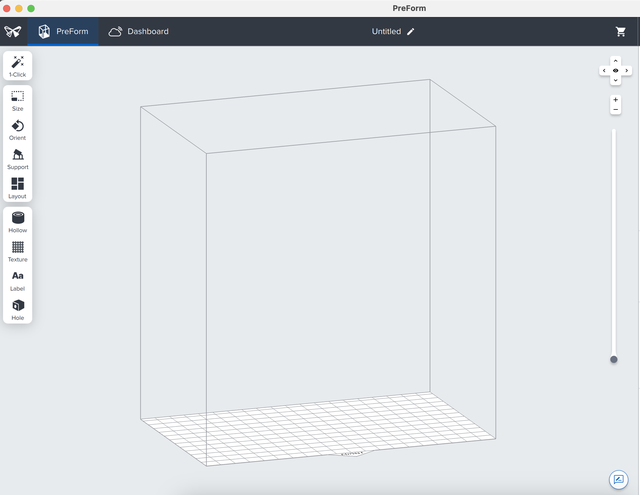Viewport: 640px width, 495px height.
Task: Rotate the view right with right chevron
Action: tap(626, 70)
